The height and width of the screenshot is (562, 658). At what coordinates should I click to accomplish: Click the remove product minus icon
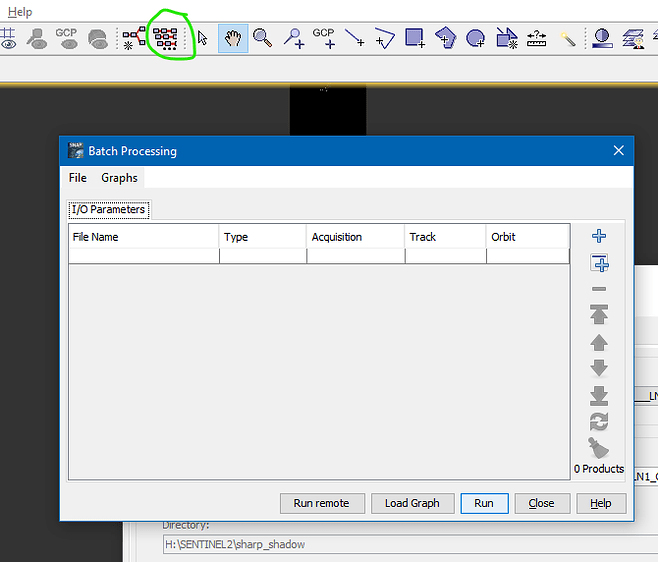point(599,289)
